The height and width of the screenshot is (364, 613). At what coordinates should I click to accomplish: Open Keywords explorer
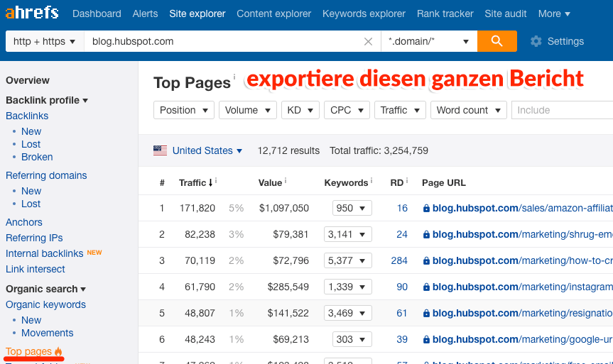point(364,13)
